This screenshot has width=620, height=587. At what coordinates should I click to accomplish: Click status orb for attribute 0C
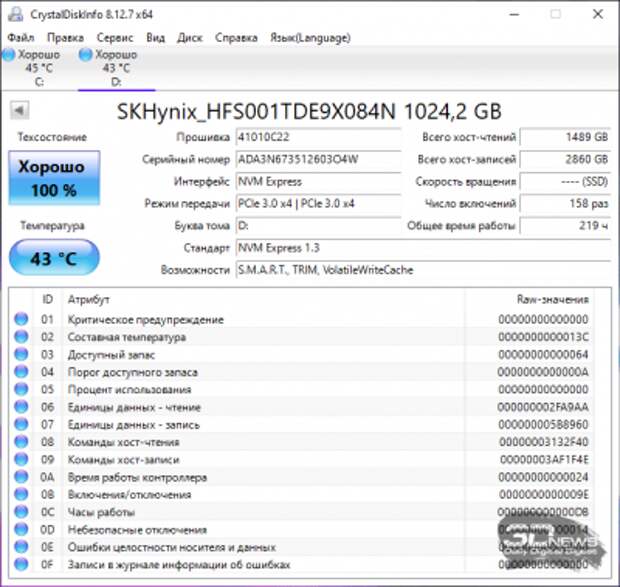click(21, 512)
